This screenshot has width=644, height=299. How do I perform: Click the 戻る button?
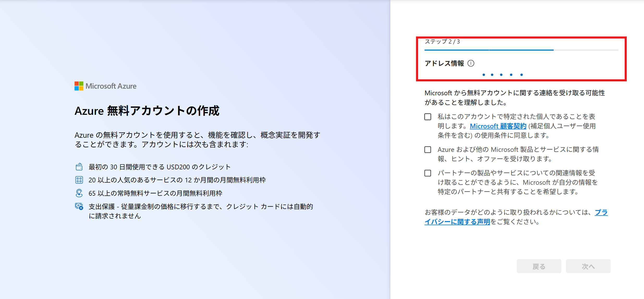click(x=539, y=266)
